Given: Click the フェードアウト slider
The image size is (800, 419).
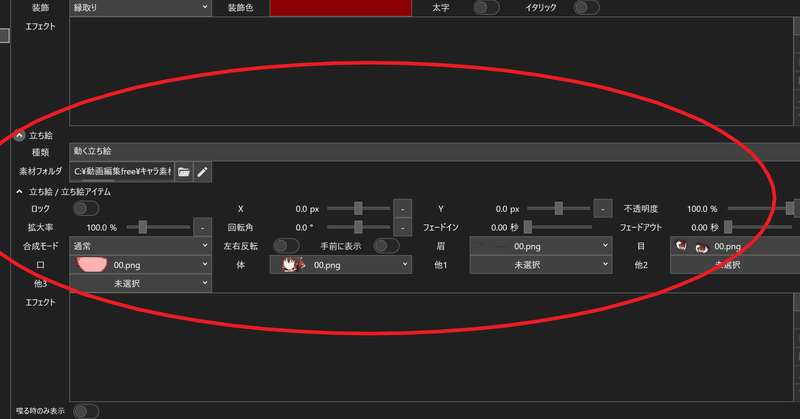Looking at the screenshot, I should (760, 227).
